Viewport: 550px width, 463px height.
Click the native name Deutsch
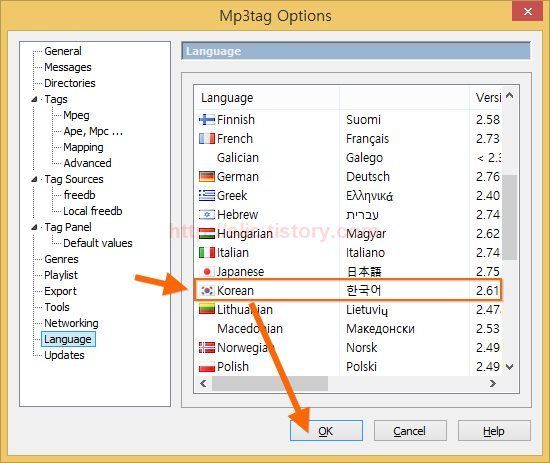click(x=368, y=176)
